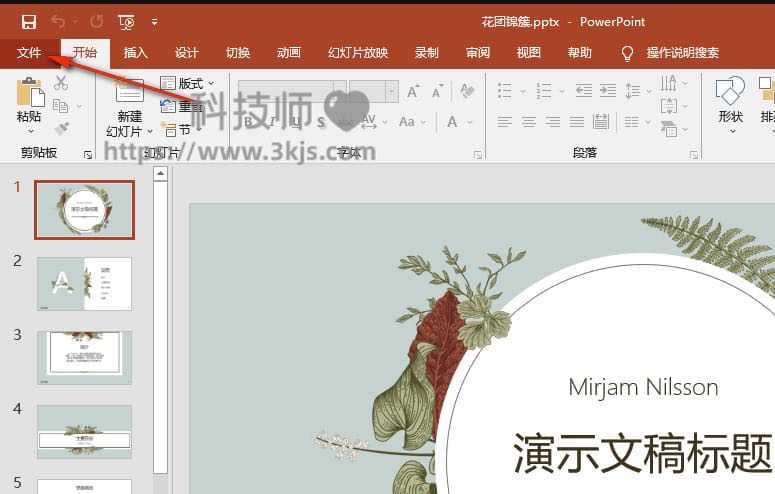Open clipboard pane dialog launcher
This screenshot has height=494, width=775.
click(88, 155)
